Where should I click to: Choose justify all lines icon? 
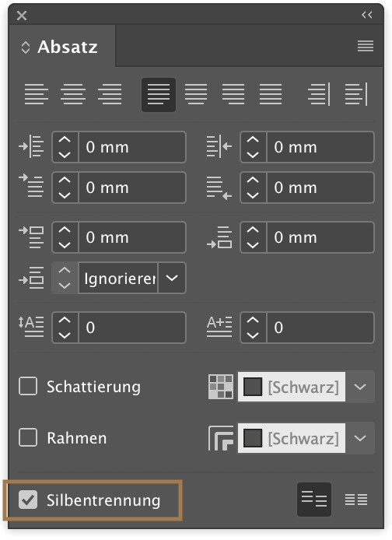pos(271,94)
